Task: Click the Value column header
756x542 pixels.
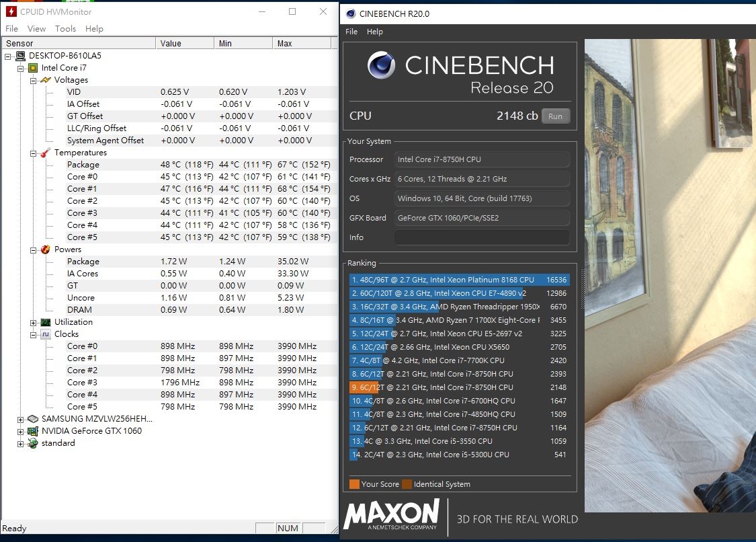Action: (185, 44)
